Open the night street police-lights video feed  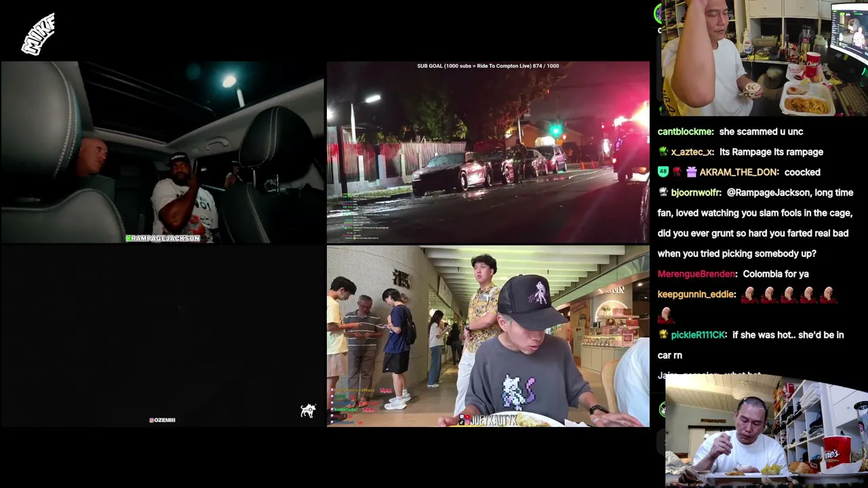click(488, 152)
